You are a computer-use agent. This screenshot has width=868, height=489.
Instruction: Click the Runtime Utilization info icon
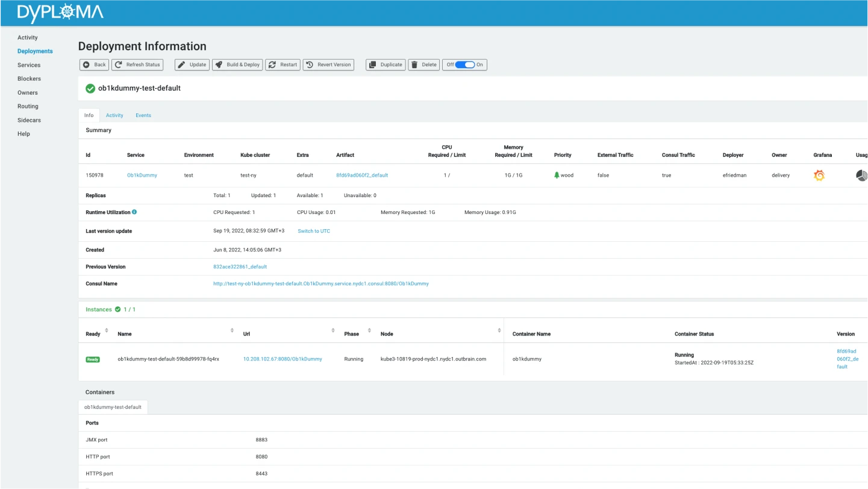click(134, 212)
